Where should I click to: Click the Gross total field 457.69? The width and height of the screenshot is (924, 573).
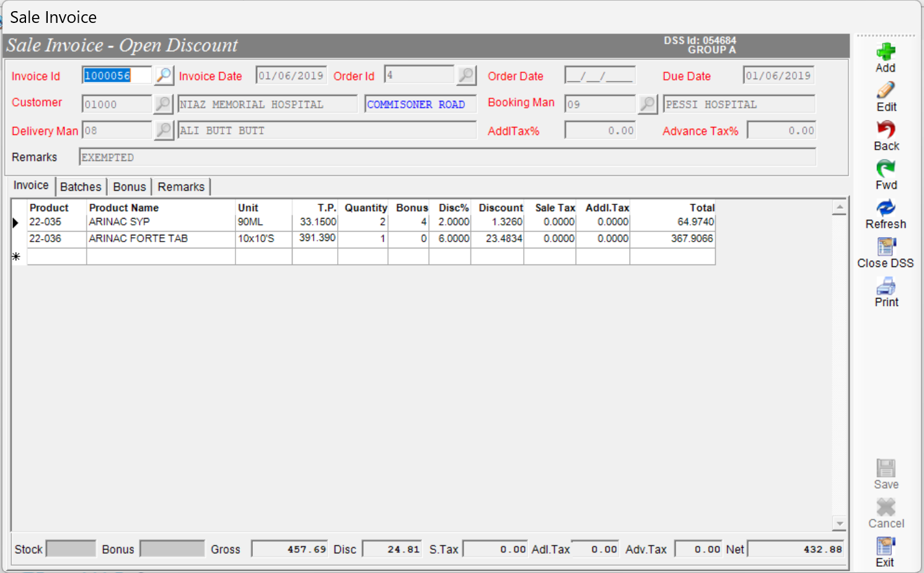click(289, 549)
